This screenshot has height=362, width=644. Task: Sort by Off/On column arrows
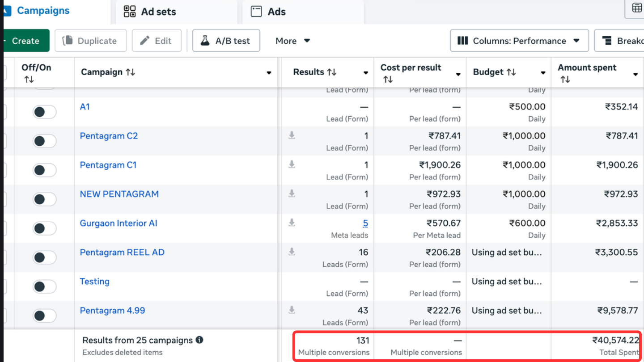pyautogui.click(x=29, y=80)
